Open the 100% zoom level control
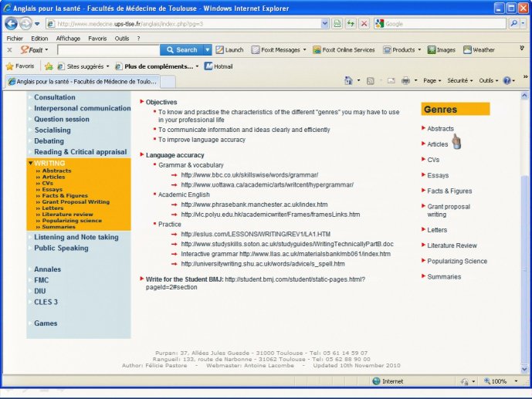 click(x=501, y=381)
